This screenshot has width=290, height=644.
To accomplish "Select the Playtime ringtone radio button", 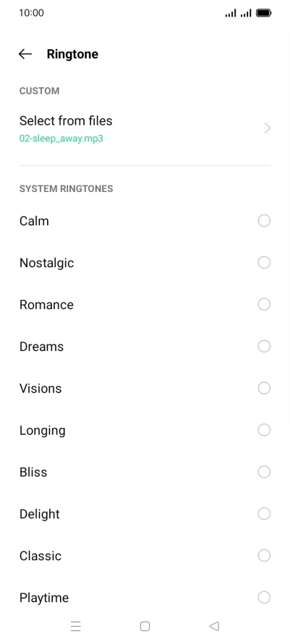I will pos(264,598).
